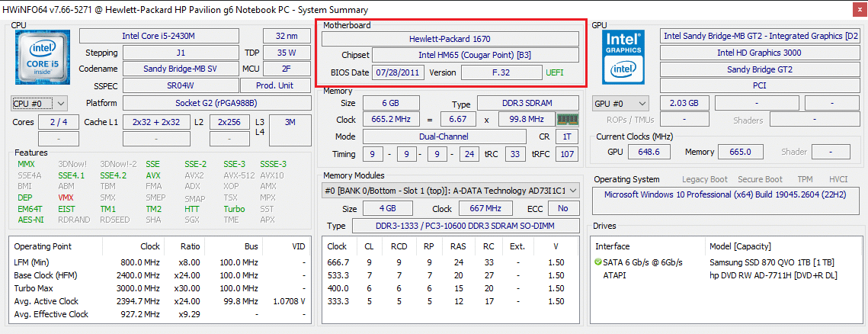Screen dimensions: 868x334
Task: Click the green memory module icon
Action: [567, 120]
